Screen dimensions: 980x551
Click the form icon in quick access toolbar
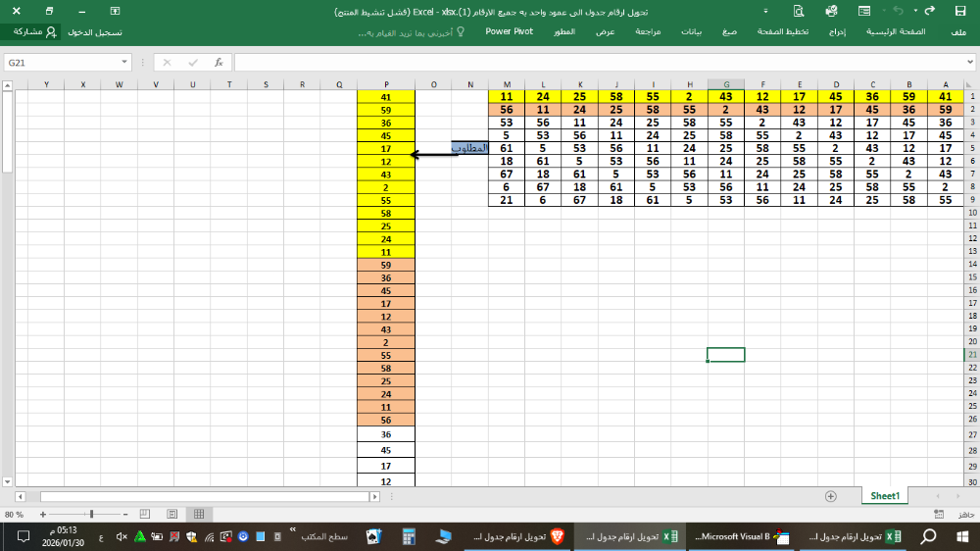(864, 11)
